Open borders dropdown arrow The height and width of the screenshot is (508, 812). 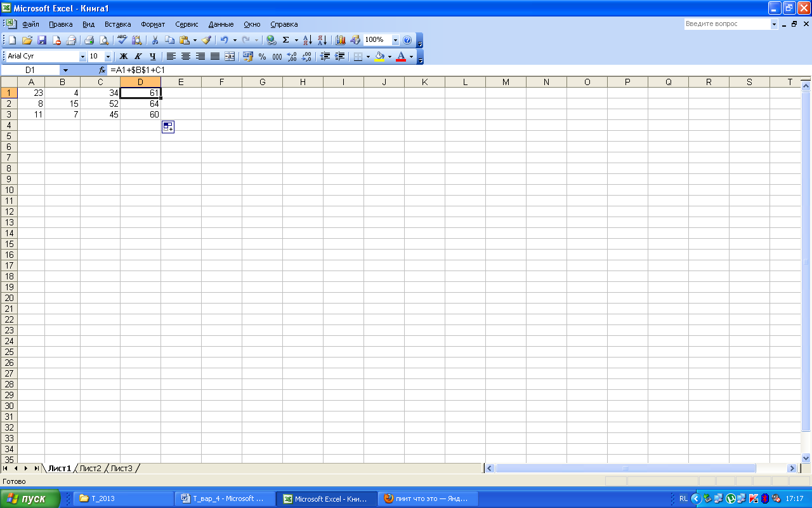[368, 57]
